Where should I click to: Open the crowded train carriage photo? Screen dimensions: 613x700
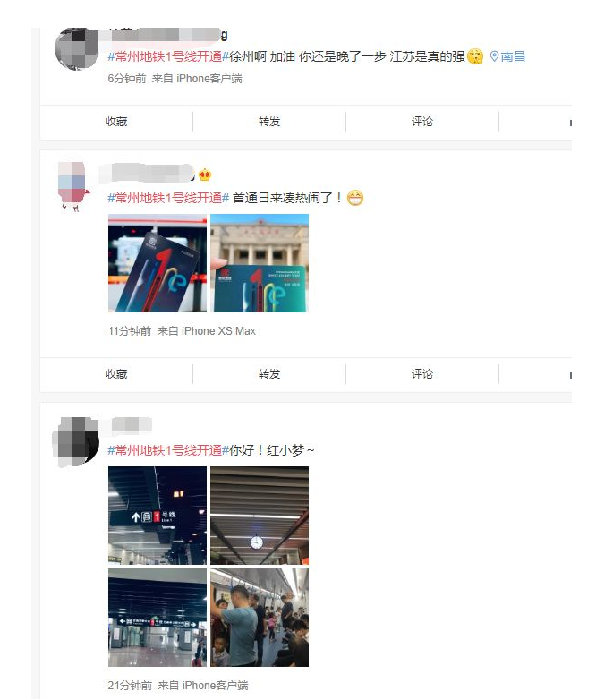[x=260, y=618]
